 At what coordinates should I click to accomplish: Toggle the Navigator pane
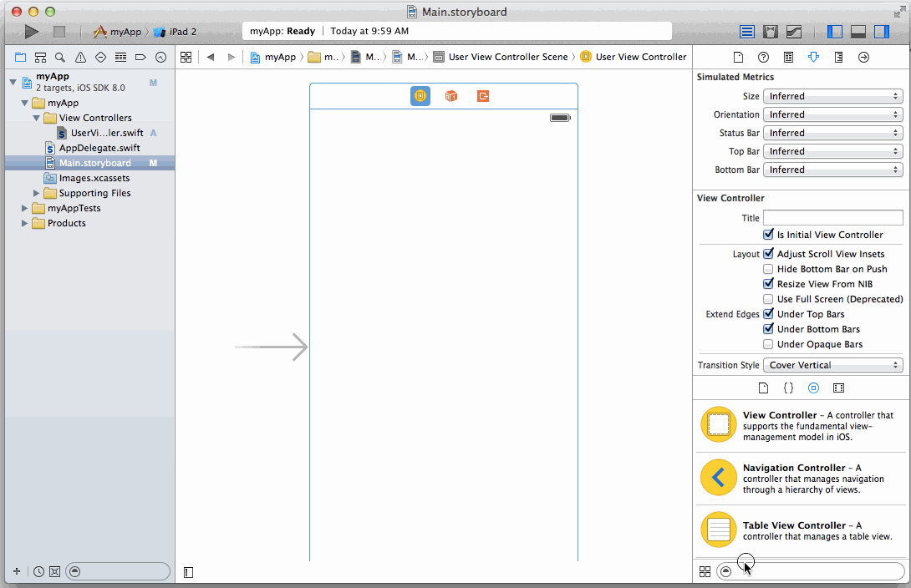[835, 32]
